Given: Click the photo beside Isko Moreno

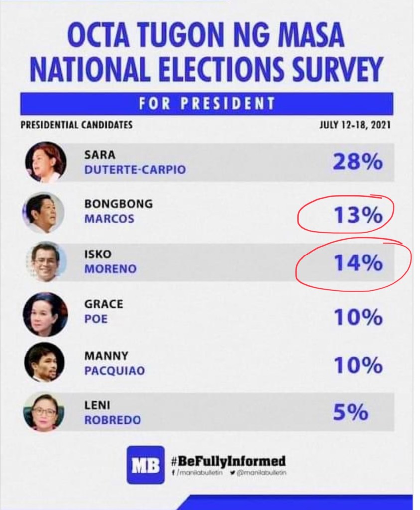Looking at the screenshot, I should [45, 262].
